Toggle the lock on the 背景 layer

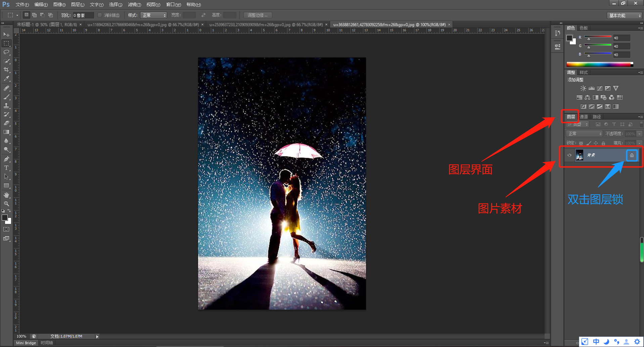(632, 155)
